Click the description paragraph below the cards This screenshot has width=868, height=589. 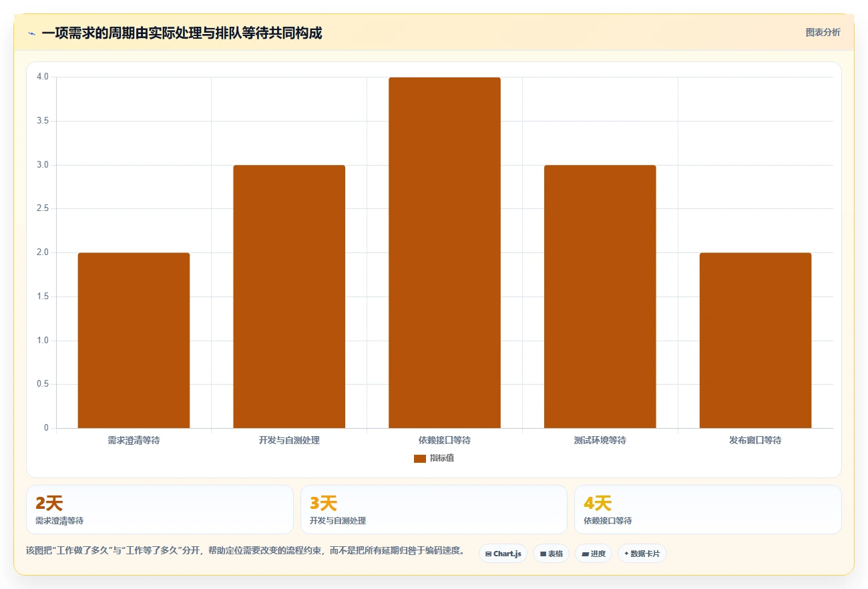coord(245,551)
